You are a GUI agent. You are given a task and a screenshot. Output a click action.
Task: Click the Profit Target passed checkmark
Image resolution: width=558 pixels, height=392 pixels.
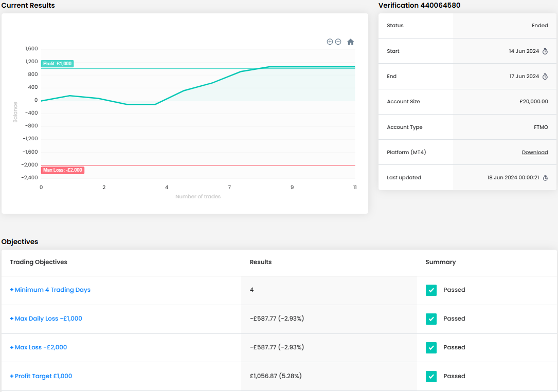pos(431,377)
